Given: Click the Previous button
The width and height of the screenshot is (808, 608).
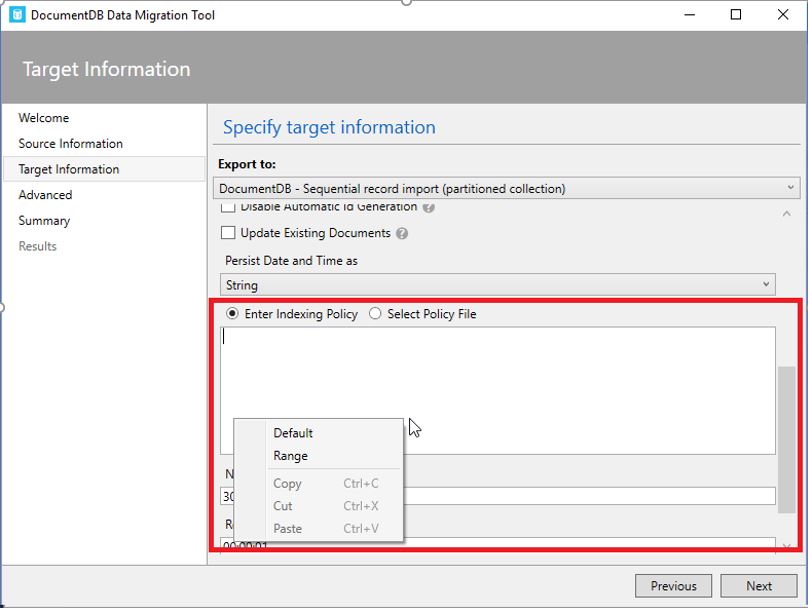Looking at the screenshot, I should [673, 586].
